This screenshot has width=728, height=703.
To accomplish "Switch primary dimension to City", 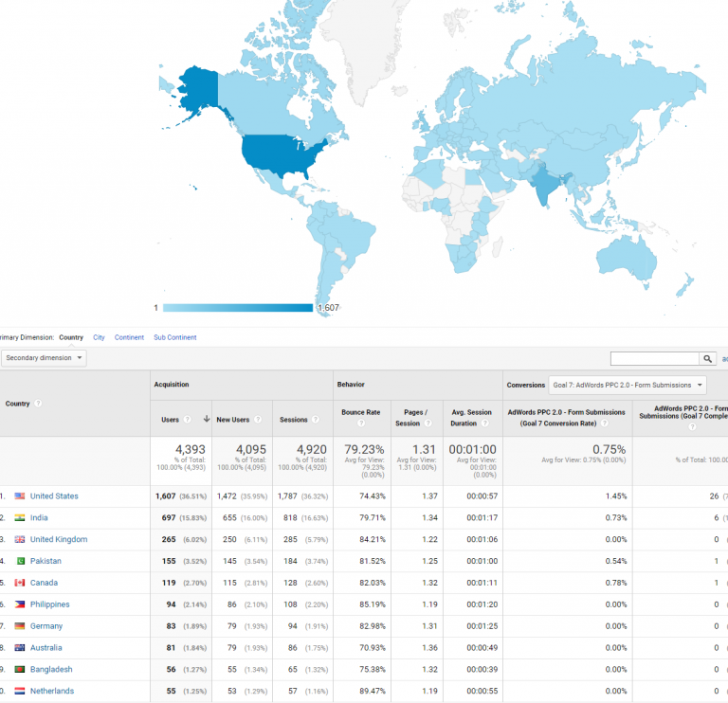I will 99,337.
